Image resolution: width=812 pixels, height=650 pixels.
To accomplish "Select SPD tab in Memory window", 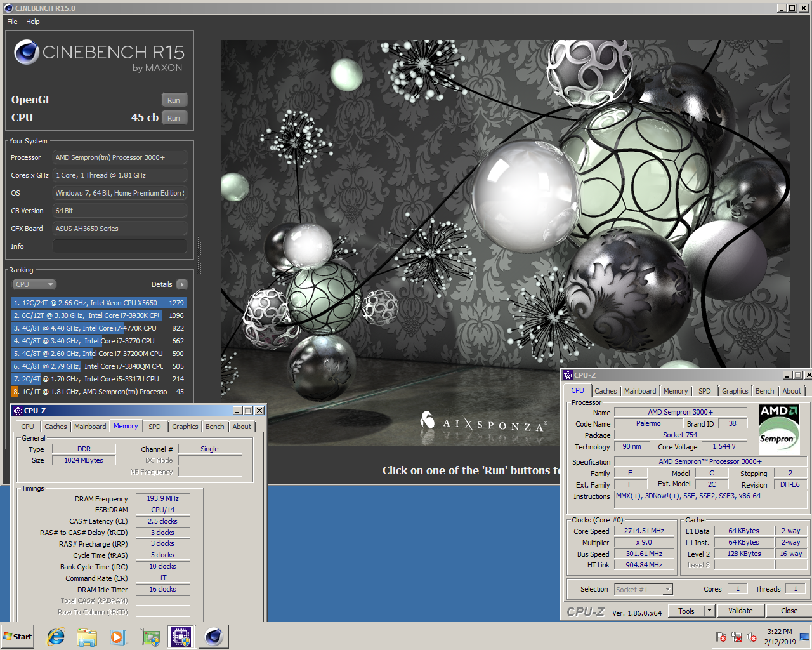I will (155, 427).
